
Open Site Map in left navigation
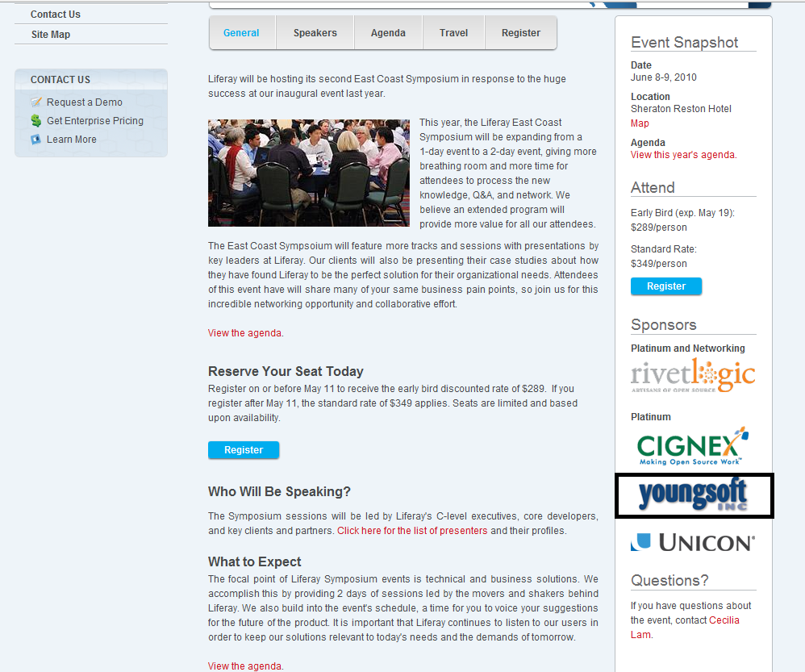51,35
